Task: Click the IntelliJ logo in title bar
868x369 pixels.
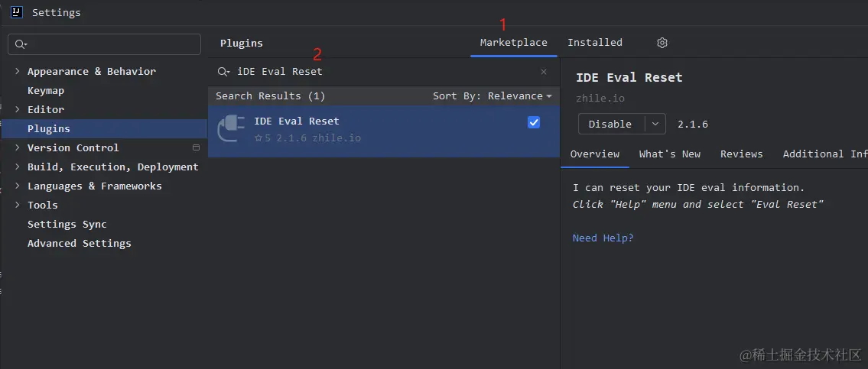Action: pyautogui.click(x=16, y=12)
